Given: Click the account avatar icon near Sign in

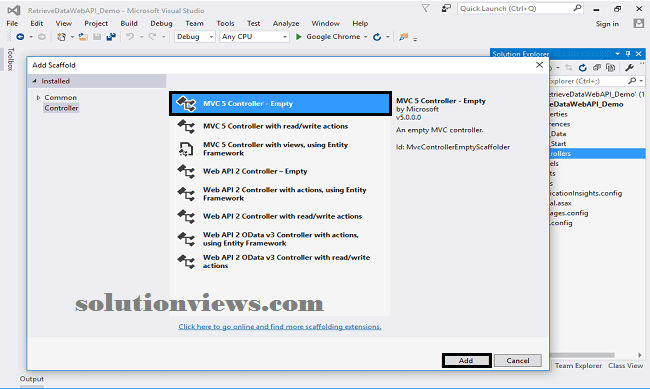Looking at the screenshot, I should click(639, 24).
